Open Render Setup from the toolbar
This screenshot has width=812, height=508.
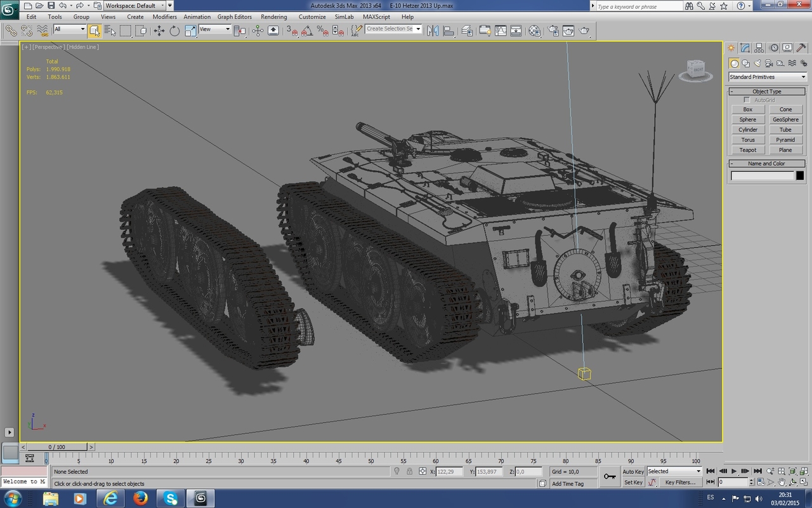coord(553,30)
